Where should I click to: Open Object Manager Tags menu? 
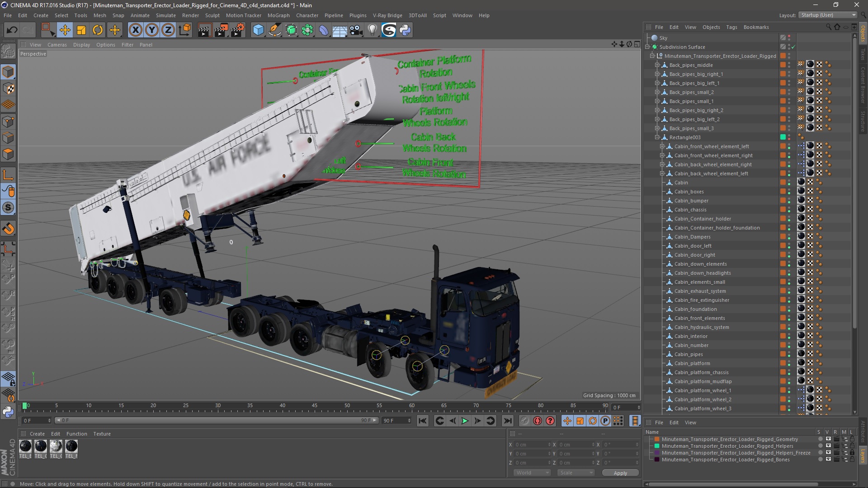(x=731, y=27)
